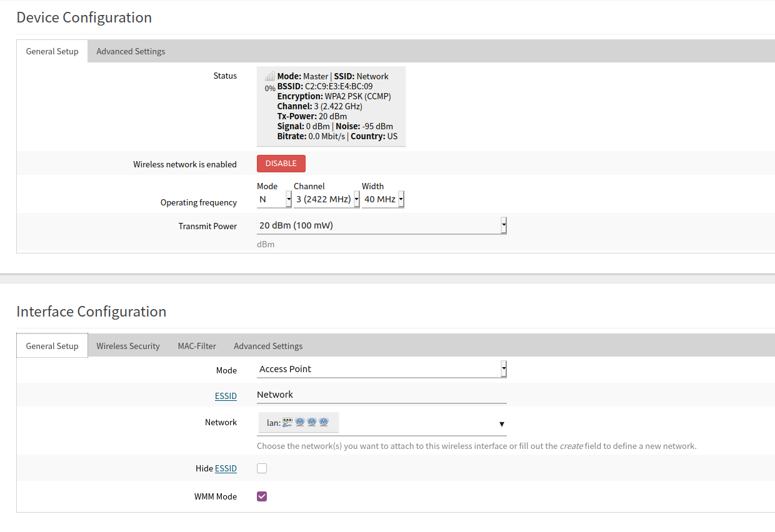Click the red DISABLE button
775x532 pixels.
pos(281,164)
